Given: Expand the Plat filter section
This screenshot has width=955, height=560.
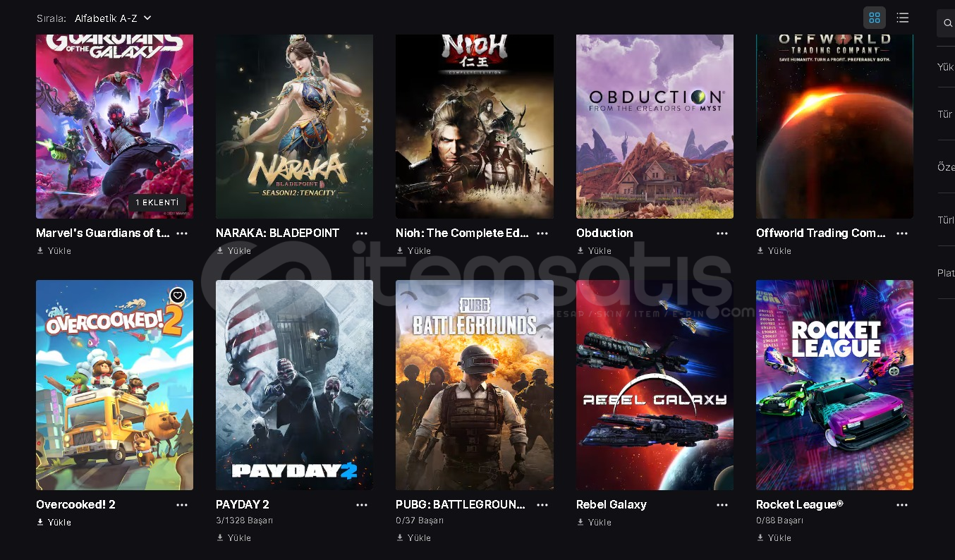Looking at the screenshot, I should click(945, 273).
